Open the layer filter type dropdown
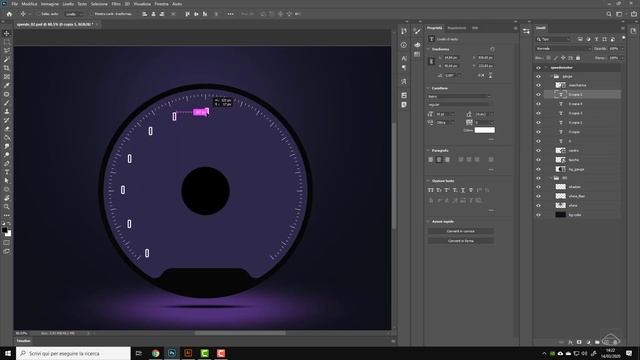 (553, 39)
